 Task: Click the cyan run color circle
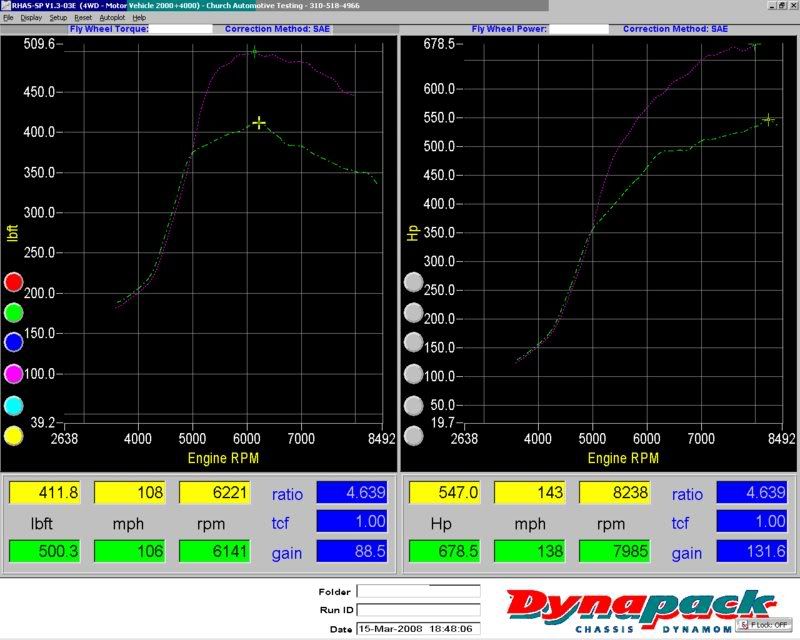click(13, 405)
